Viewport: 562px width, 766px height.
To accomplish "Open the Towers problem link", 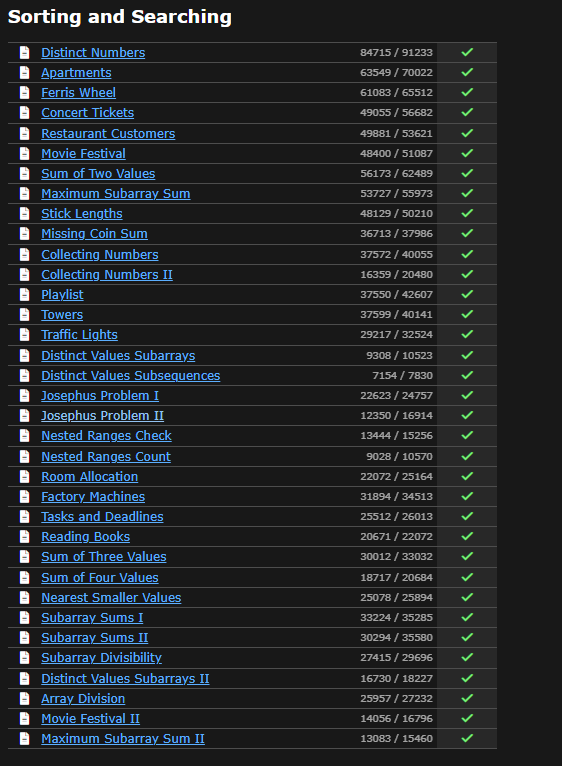I will 62,315.
